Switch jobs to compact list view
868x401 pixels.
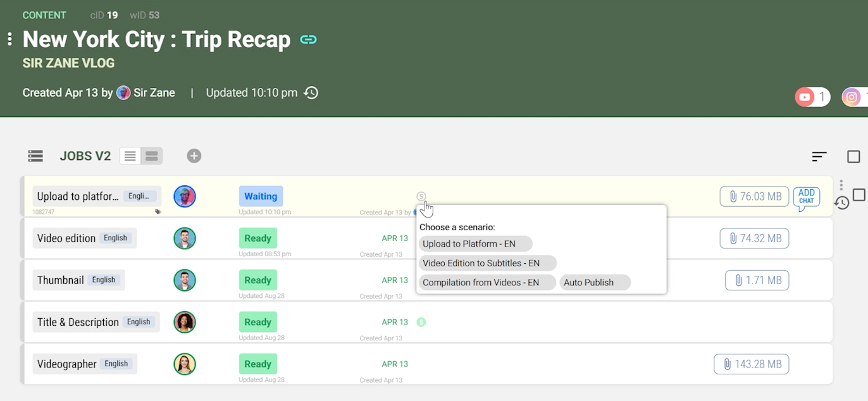pos(130,156)
